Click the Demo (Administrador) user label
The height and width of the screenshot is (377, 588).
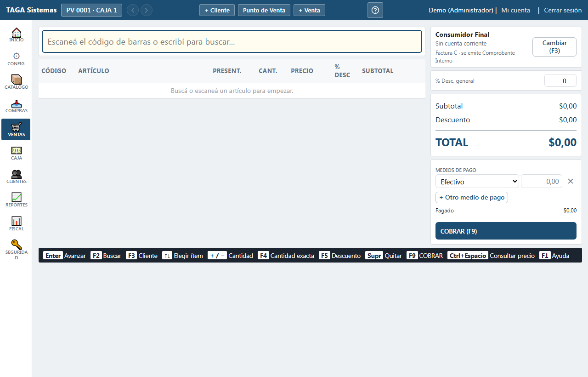461,10
